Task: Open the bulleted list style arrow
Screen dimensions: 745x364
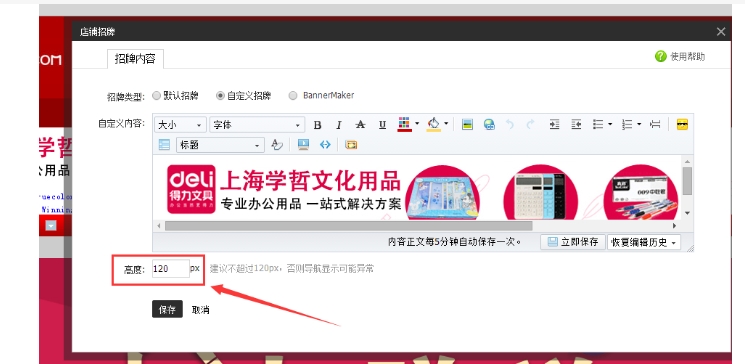Action: tap(610, 125)
